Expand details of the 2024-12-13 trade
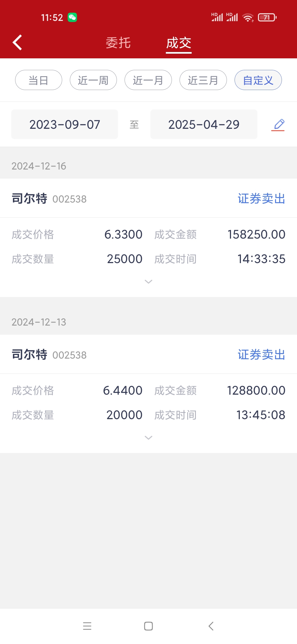This screenshot has width=297, height=644. coord(148,438)
